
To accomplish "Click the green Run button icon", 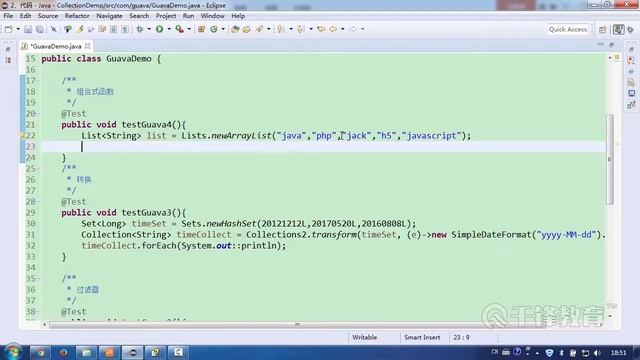I will coord(160,29).
